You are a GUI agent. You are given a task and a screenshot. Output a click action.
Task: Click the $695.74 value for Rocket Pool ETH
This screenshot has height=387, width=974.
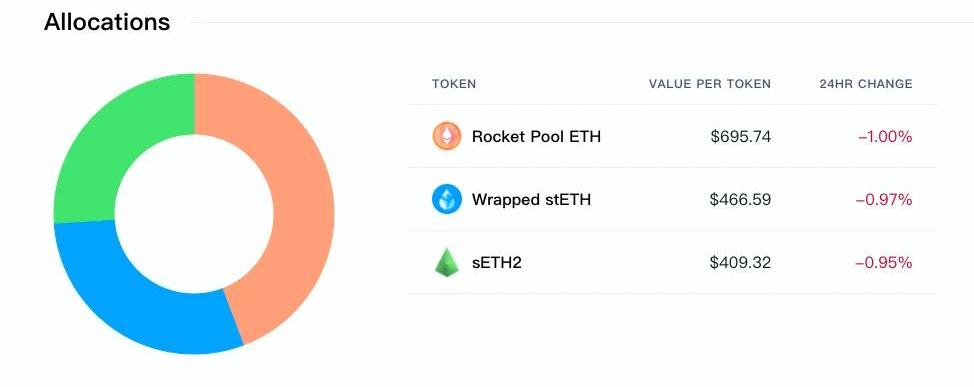click(x=740, y=137)
